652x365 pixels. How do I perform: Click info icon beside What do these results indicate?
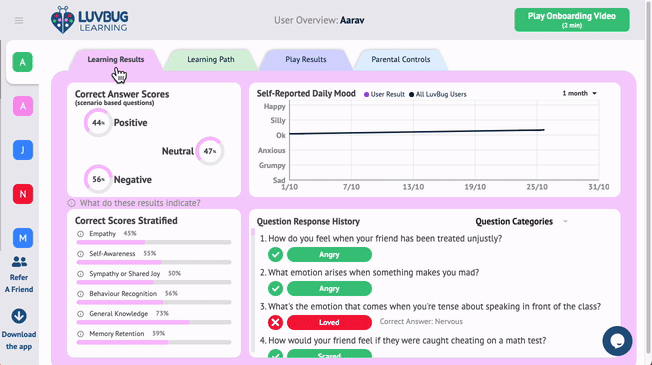coord(72,203)
